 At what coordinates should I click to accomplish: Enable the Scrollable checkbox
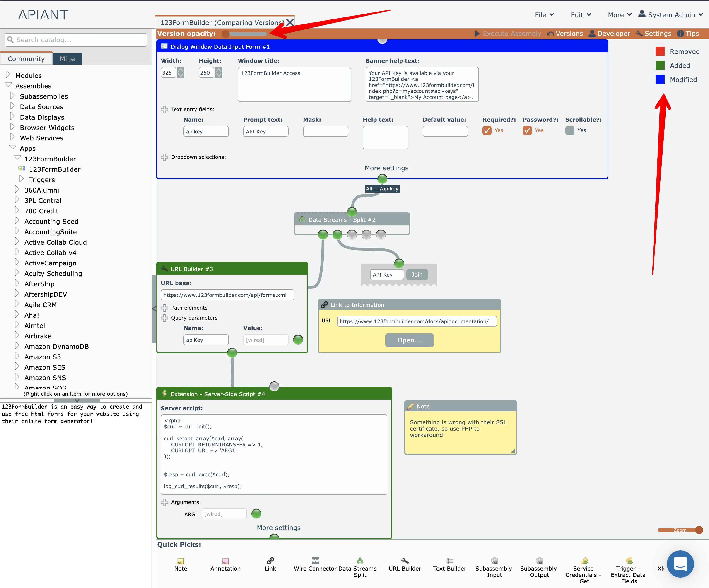coord(569,130)
